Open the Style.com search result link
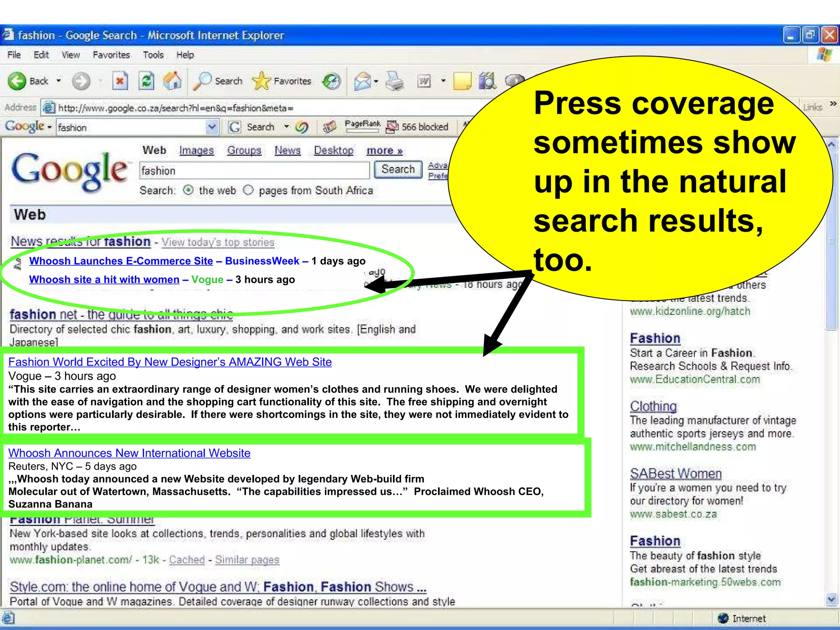 pyautogui.click(x=218, y=587)
